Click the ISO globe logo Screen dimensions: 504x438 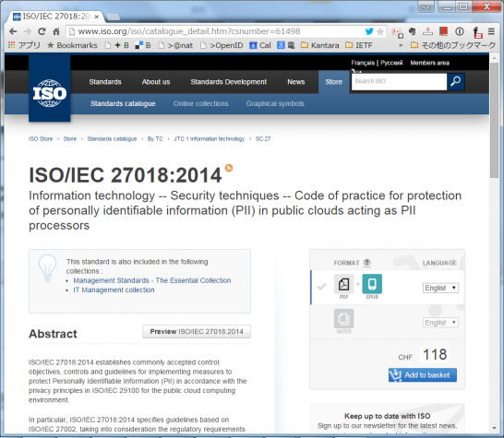coord(50,93)
